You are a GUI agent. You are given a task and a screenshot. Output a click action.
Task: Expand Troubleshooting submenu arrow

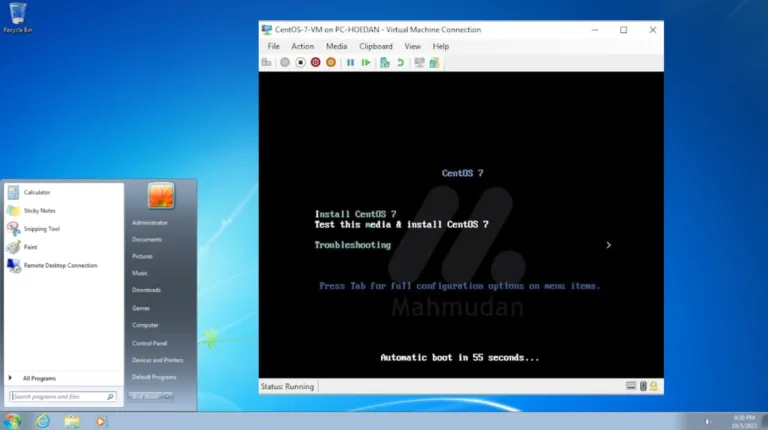click(x=608, y=245)
